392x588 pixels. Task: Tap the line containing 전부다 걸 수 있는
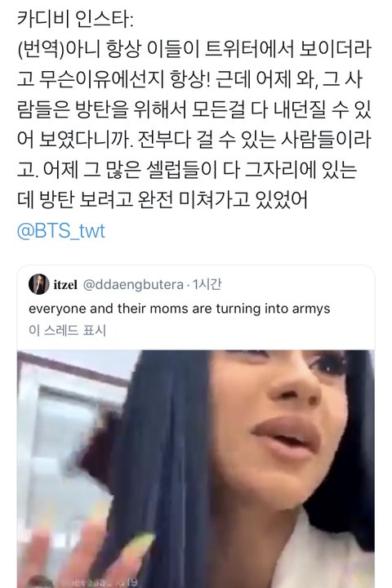[x=194, y=139]
